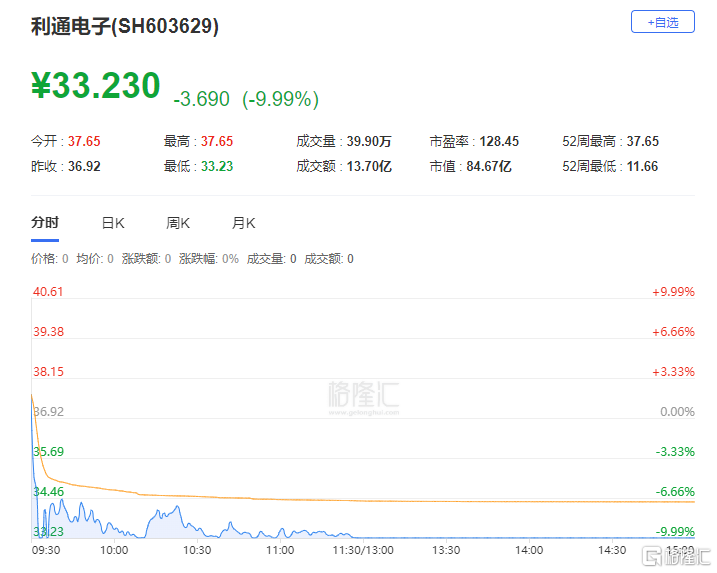Screen dimensions: 717x573
Task: Click 市盈率 value 128.45
Action: [x=499, y=141]
